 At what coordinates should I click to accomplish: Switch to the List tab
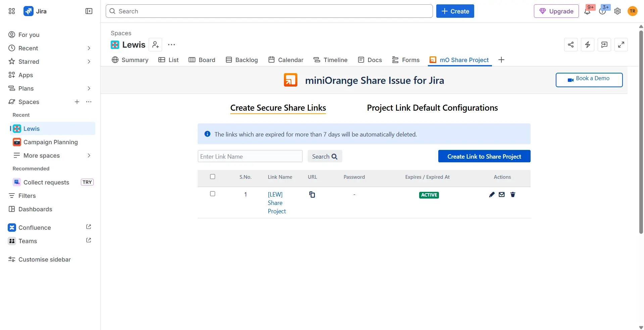pos(168,60)
